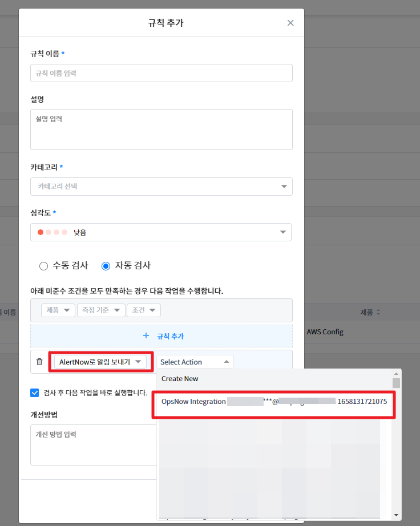Click sort icon next to 제품 column header
Screen dimensions: 420x526
(378, 313)
